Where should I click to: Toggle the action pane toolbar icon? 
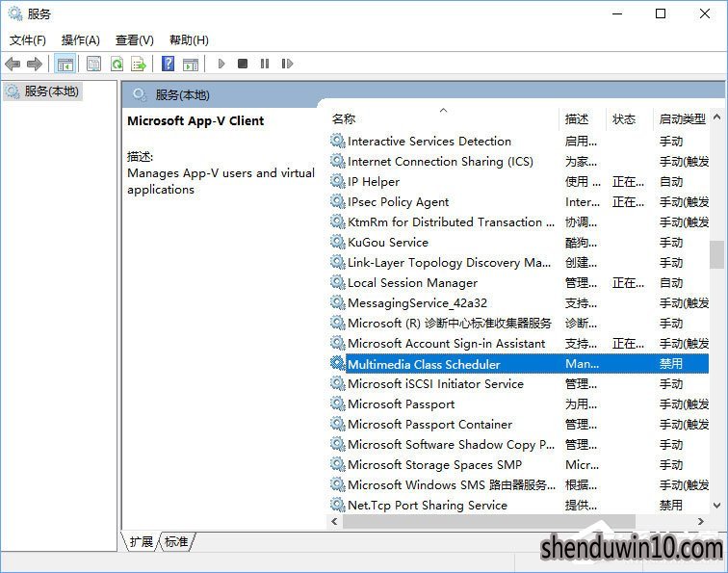191,64
